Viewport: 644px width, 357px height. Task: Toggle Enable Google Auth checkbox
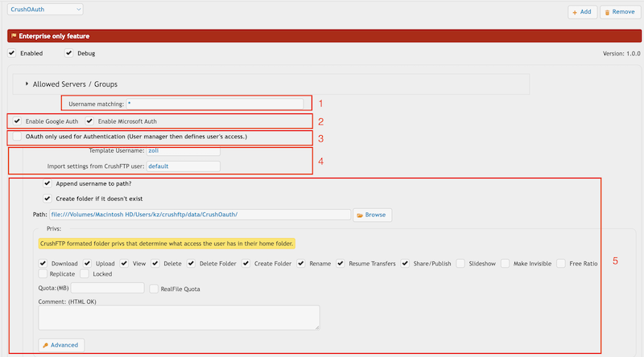point(17,121)
